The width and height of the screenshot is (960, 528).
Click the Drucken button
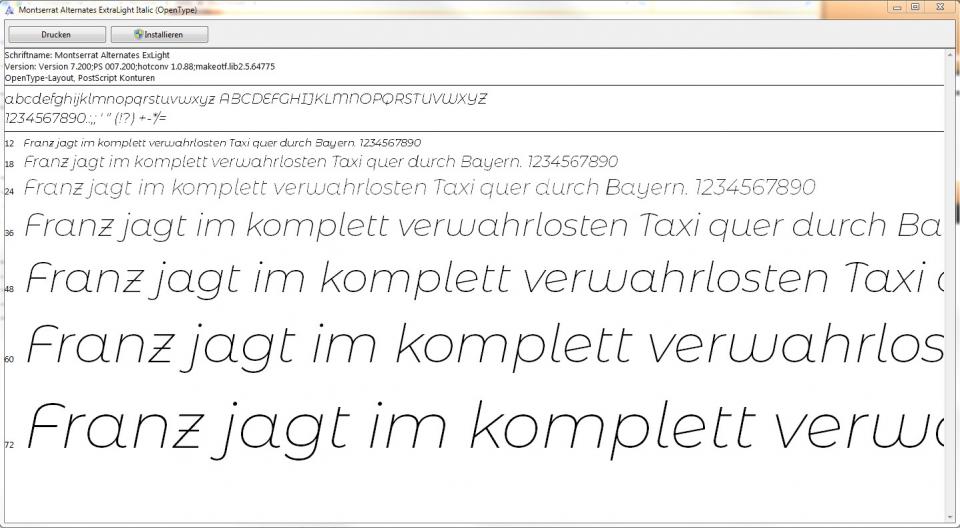(55, 34)
